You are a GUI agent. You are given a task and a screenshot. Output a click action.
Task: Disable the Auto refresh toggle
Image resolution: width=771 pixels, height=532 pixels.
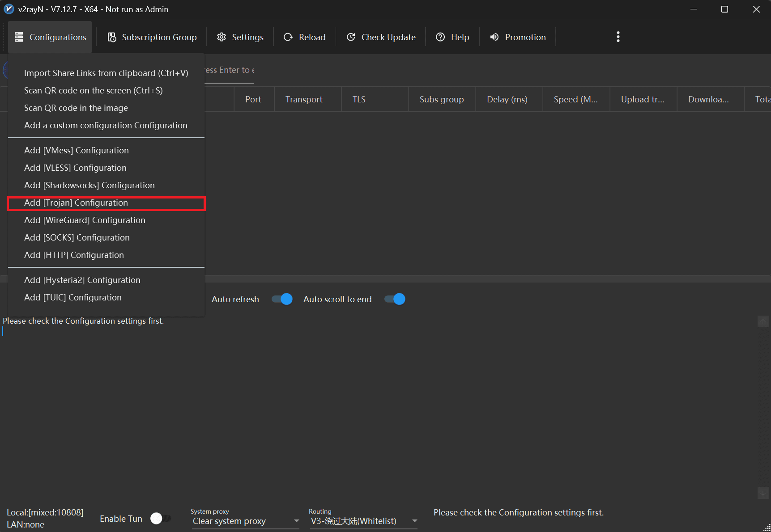tap(281, 299)
